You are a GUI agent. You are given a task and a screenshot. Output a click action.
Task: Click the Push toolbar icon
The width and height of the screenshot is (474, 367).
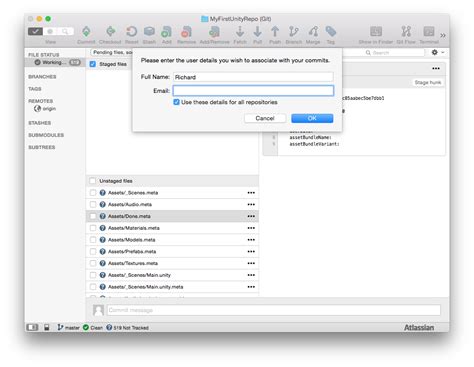point(275,32)
